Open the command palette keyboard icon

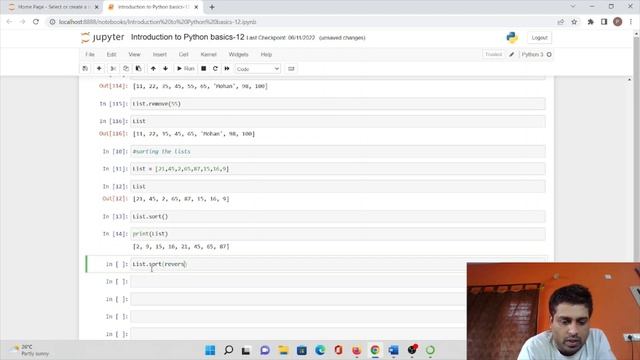291,69
